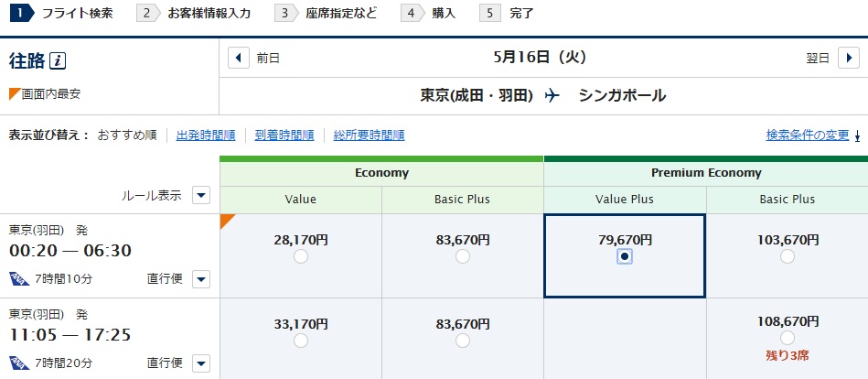Select 33,170円 Economy Value fare
Screen dimensions: 868x379
coord(301,341)
